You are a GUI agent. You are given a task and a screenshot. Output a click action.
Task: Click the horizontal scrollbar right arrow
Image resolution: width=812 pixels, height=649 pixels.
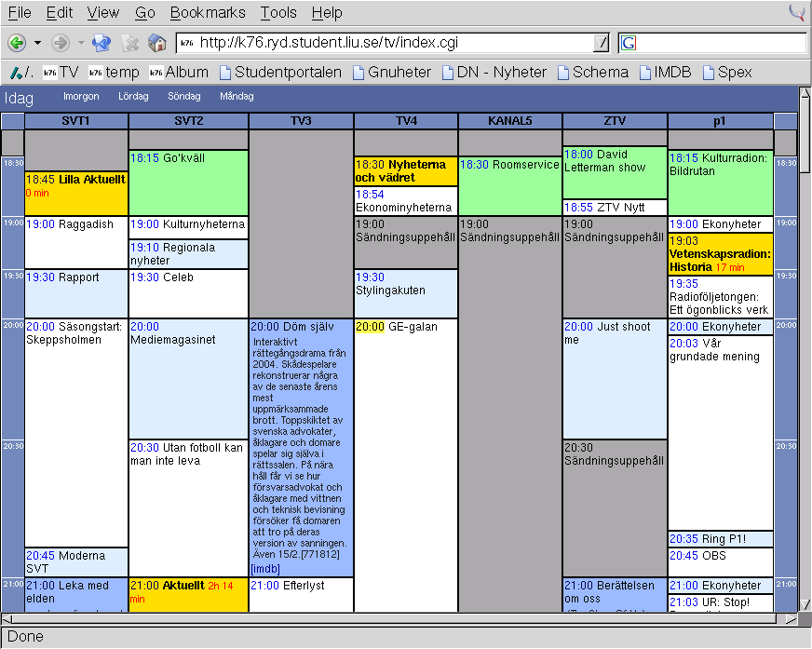pos(791,618)
